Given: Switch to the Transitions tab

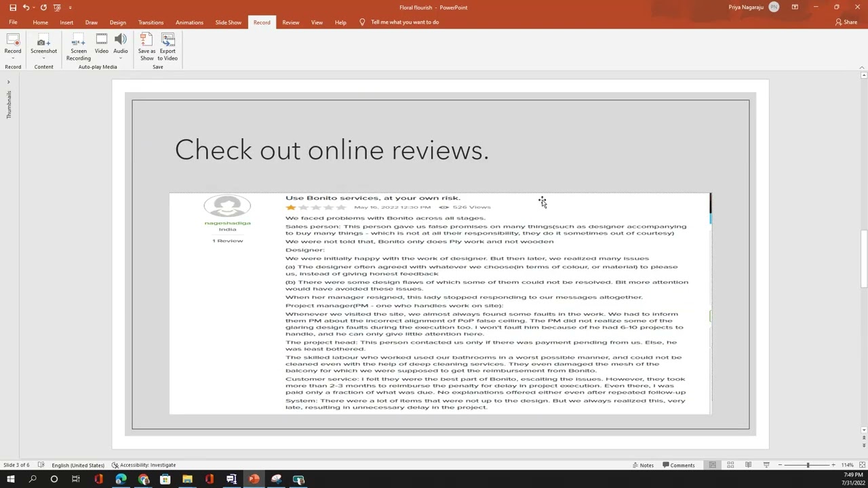Looking at the screenshot, I should 151,22.
